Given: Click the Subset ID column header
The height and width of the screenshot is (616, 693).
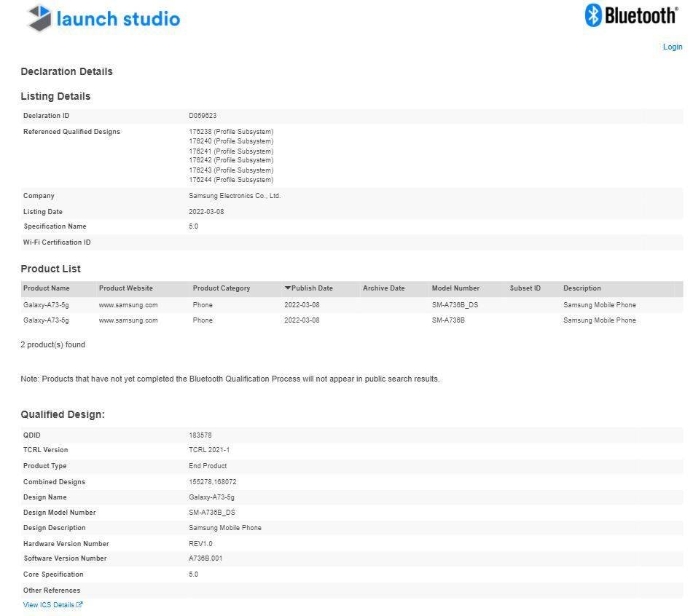Looking at the screenshot, I should pyautogui.click(x=525, y=288).
